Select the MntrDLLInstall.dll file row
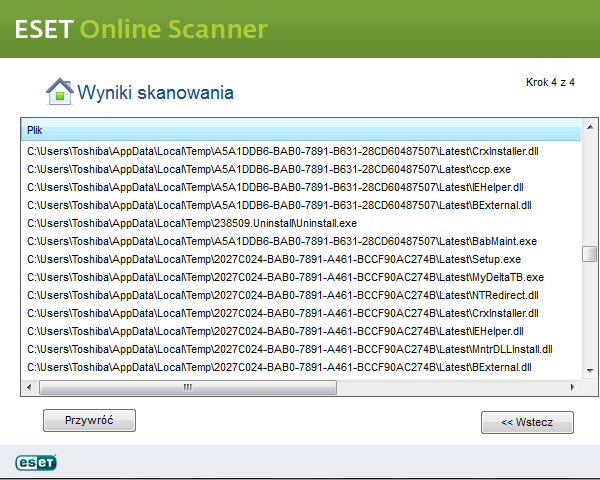Viewport: 600px width, 480px height. point(301,349)
